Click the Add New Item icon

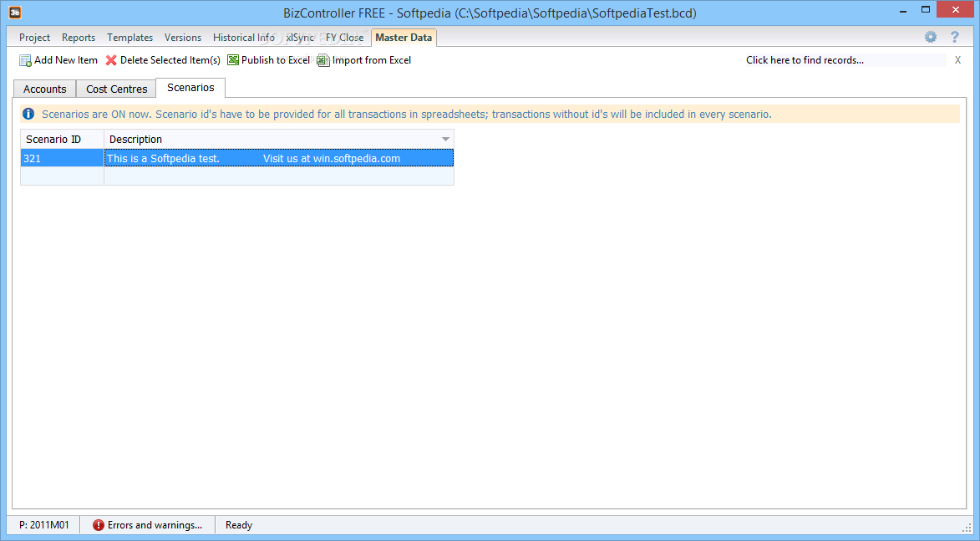25,60
